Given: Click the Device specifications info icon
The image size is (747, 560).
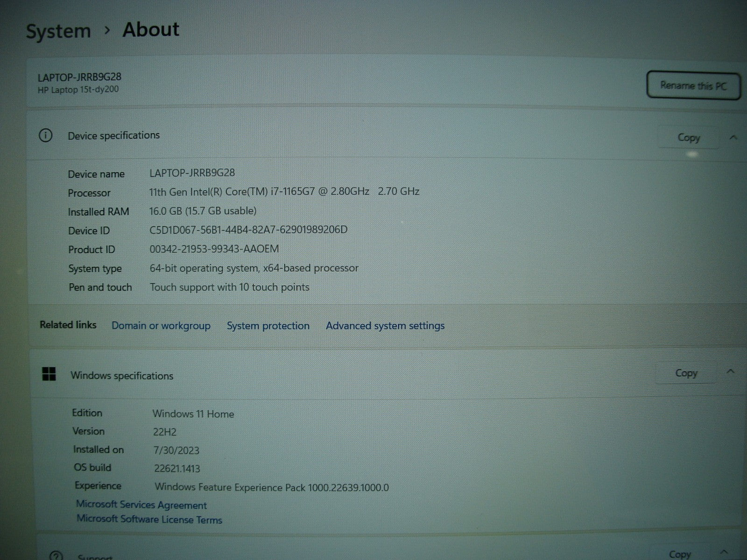Looking at the screenshot, I should [x=45, y=136].
